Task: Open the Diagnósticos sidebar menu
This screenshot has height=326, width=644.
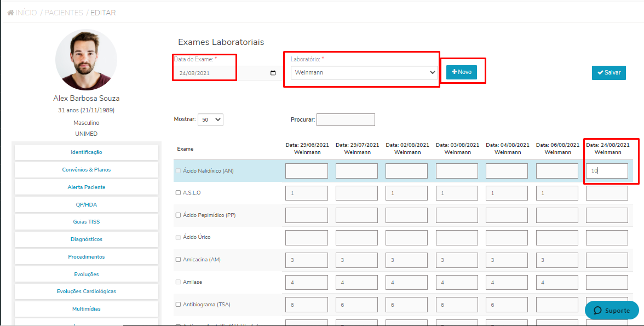Action: tap(87, 239)
